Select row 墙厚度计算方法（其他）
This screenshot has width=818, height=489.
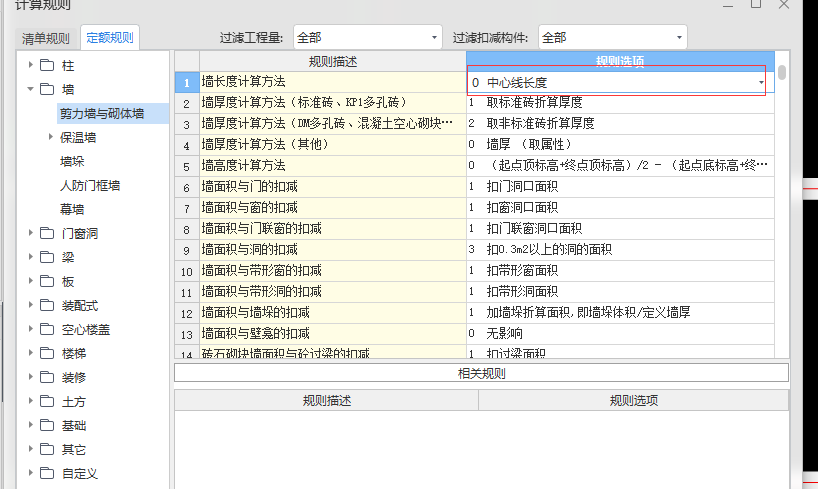(x=333, y=145)
